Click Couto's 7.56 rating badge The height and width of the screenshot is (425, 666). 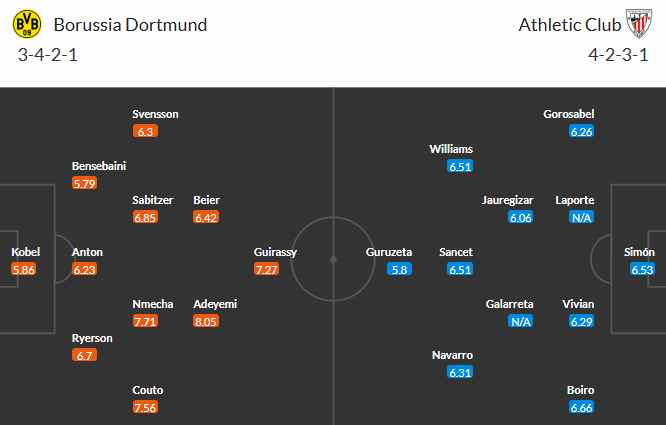pos(146,407)
